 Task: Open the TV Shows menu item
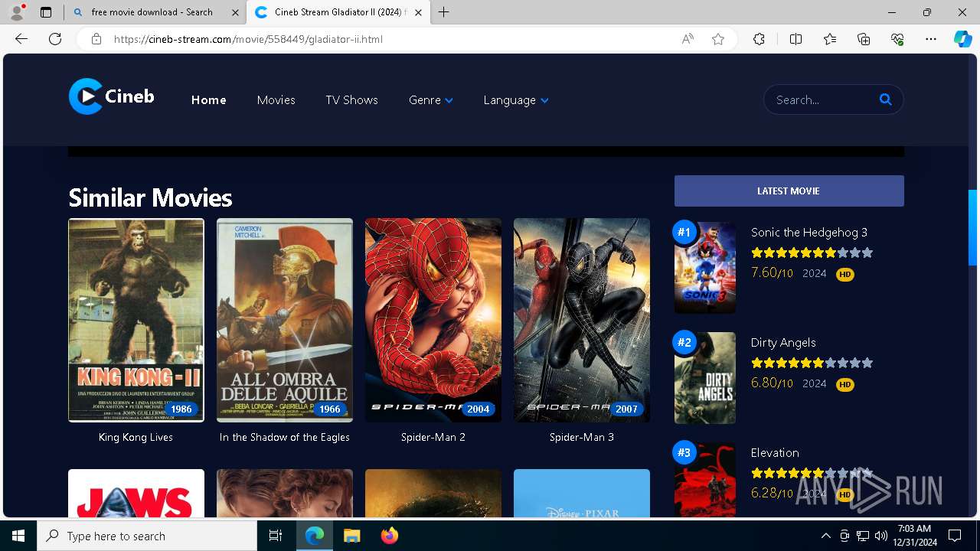coord(351,100)
